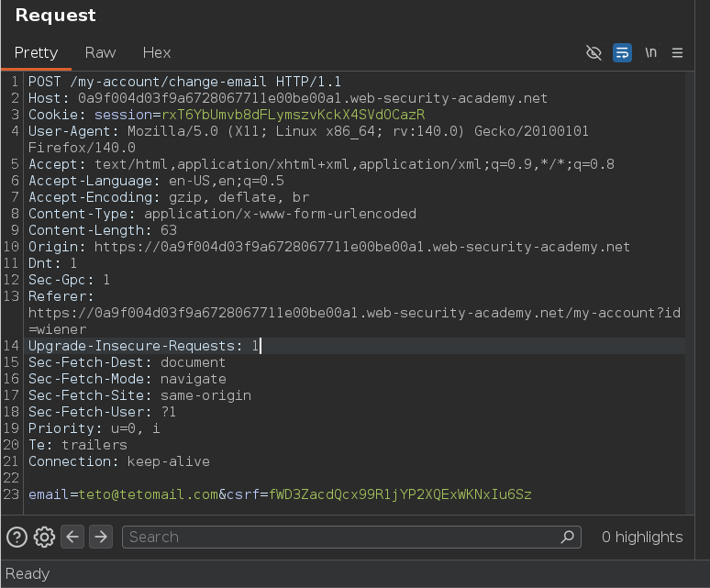Switch to the Raw tab
Image resolution: width=710 pixels, height=588 pixels.
click(101, 52)
